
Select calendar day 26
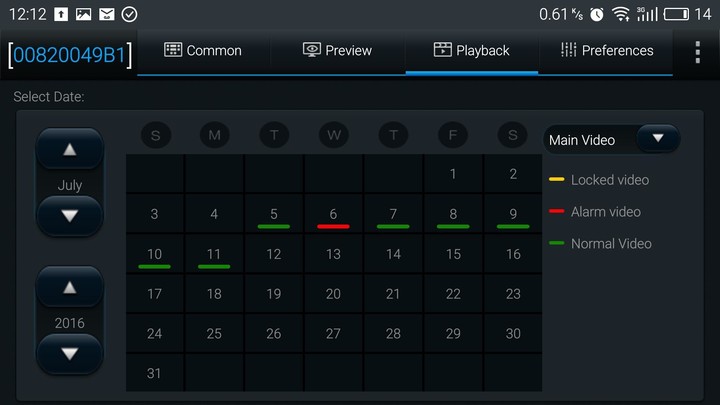[x=274, y=333]
